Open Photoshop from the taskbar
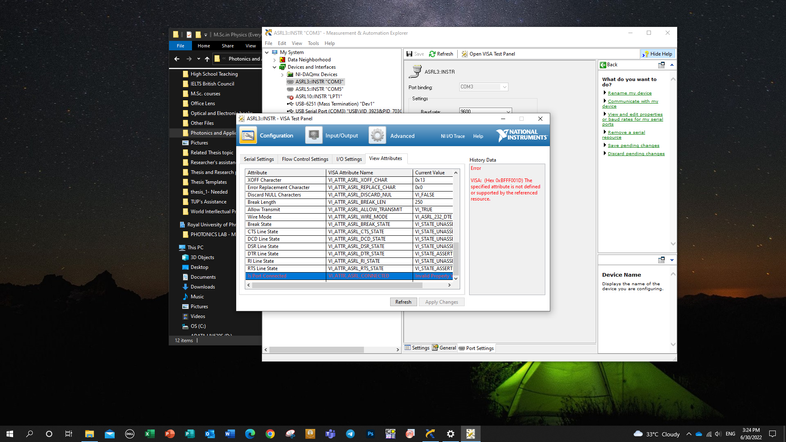786x442 pixels. click(x=370, y=433)
